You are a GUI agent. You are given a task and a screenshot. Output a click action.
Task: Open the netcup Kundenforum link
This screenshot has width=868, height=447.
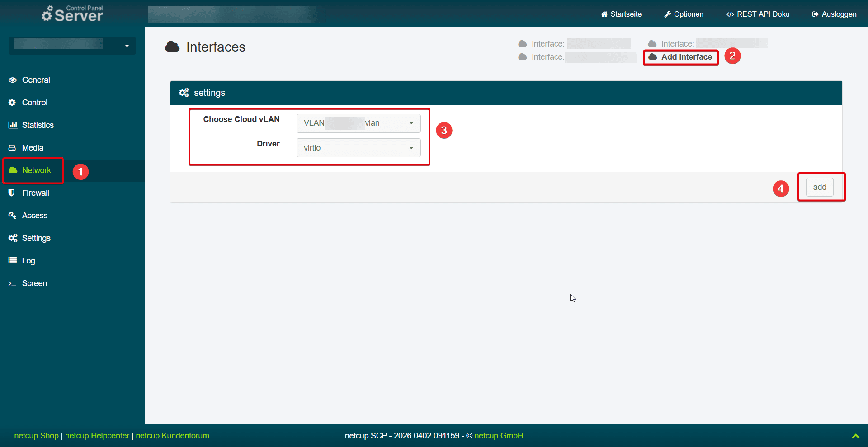172,435
